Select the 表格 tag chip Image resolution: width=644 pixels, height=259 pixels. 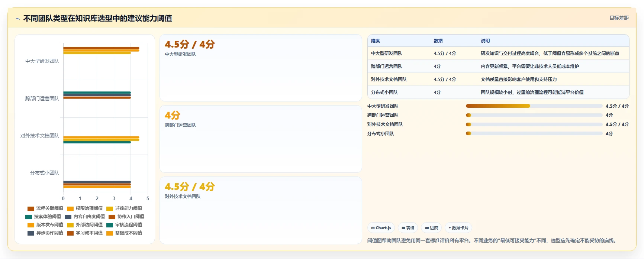408,228
